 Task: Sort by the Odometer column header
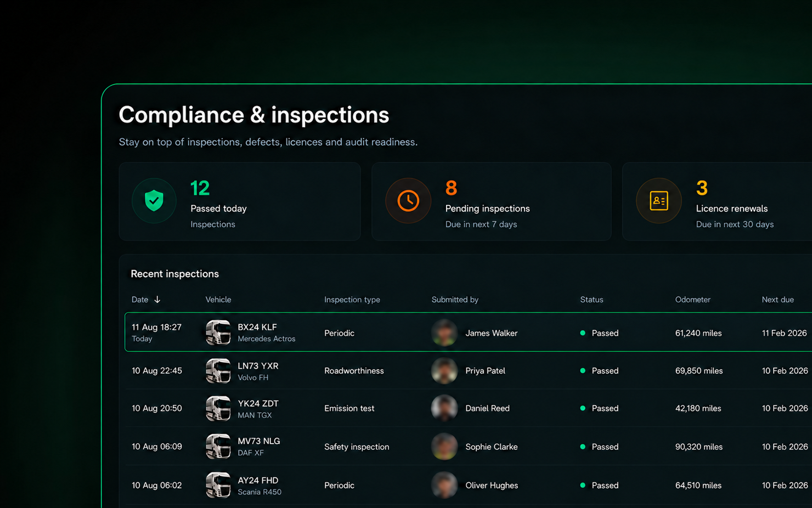coord(693,299)
